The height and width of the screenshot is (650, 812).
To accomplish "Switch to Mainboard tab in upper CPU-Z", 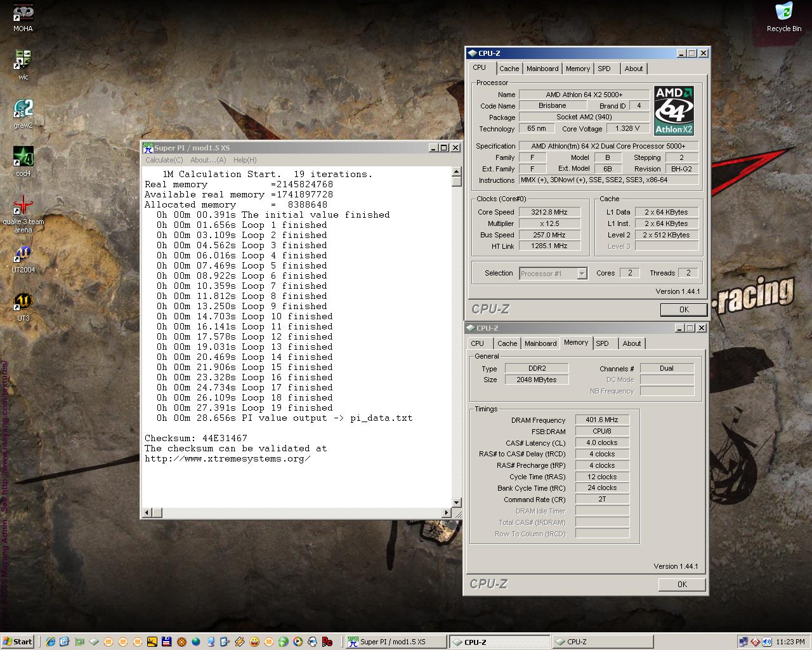I will click(542, 69).
